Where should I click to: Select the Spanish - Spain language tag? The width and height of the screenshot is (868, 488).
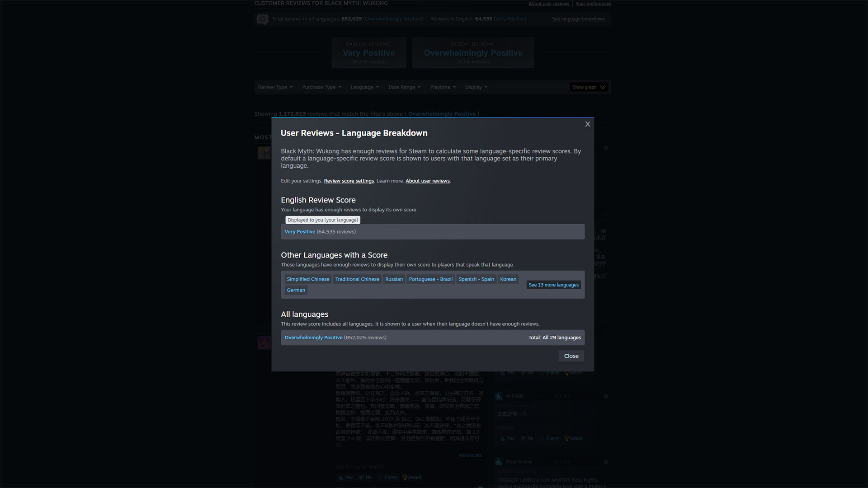(476, 279)
